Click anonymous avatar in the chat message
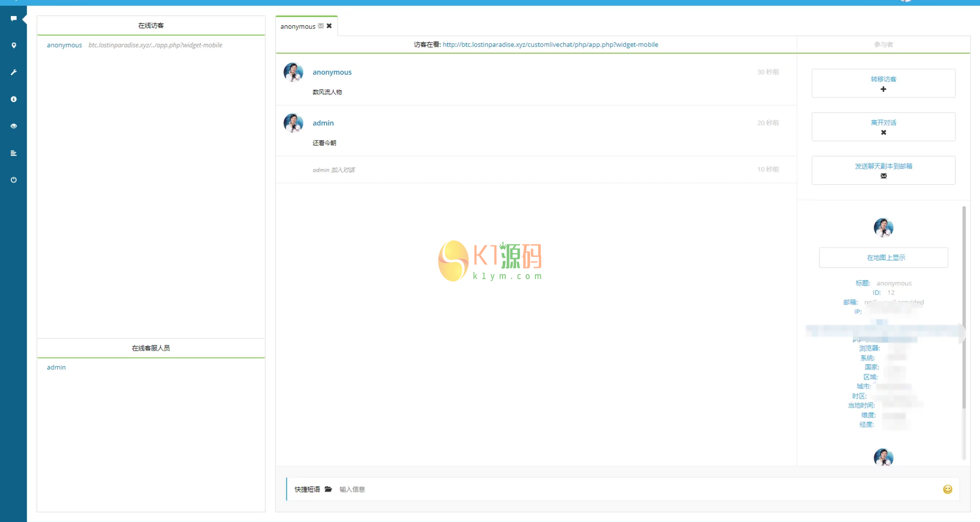The height and width of the screenshot is (522, 980). pos(293,72)
